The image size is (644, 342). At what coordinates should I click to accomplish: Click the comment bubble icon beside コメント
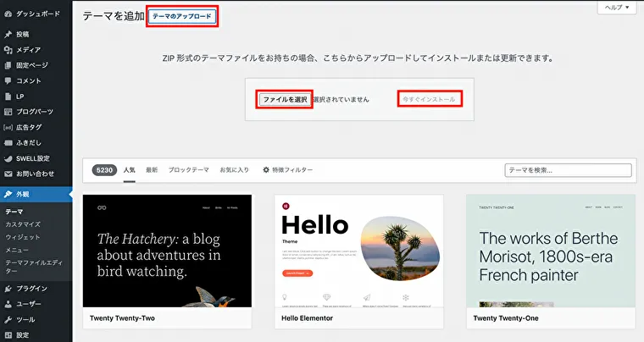[8, 80]
